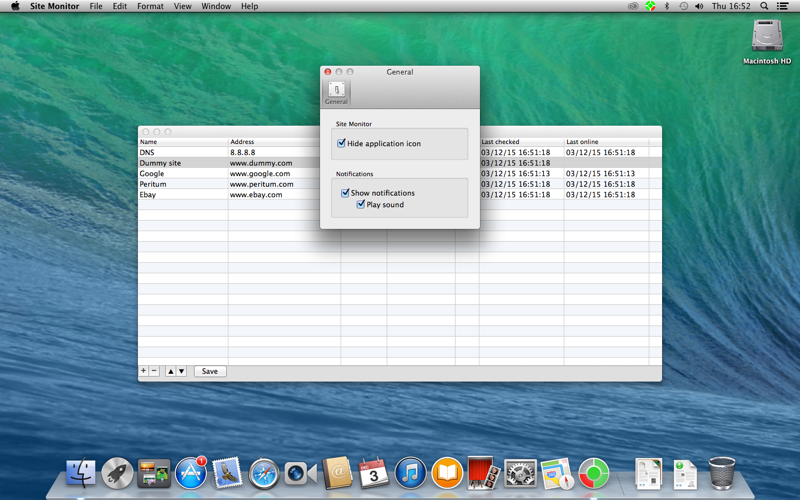
Task: Move the selected site up with the arrow
Action: tap(170, 371)
